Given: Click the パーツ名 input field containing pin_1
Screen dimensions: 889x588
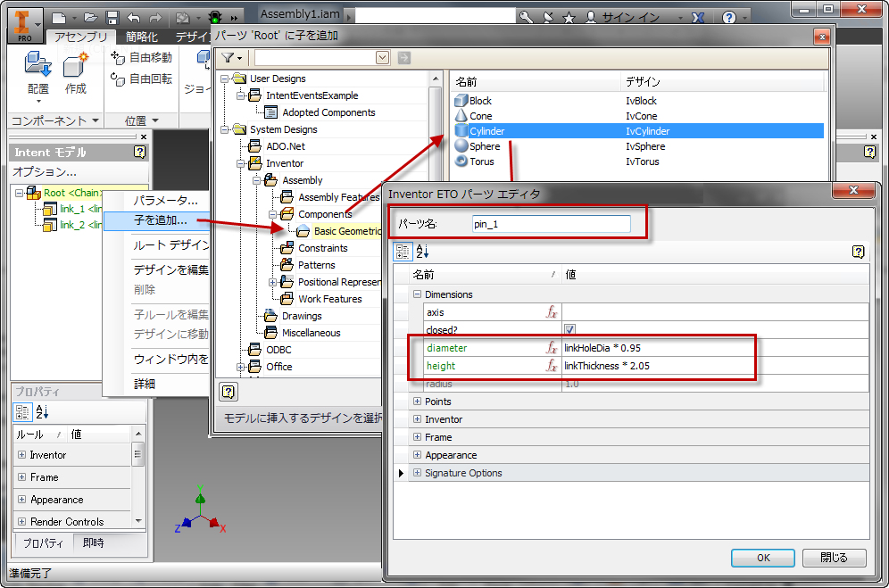Looking at the screenshot, I should coord(551,224).
